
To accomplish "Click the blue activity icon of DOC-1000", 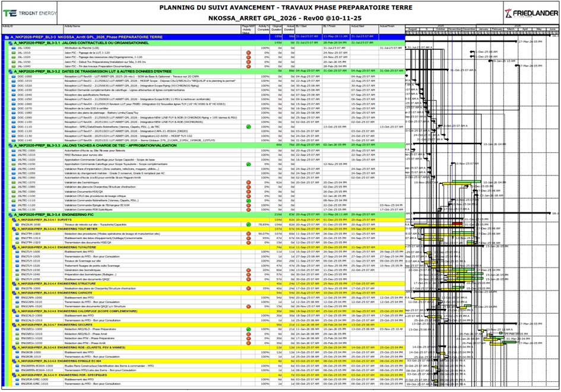I will click(14, 77).
